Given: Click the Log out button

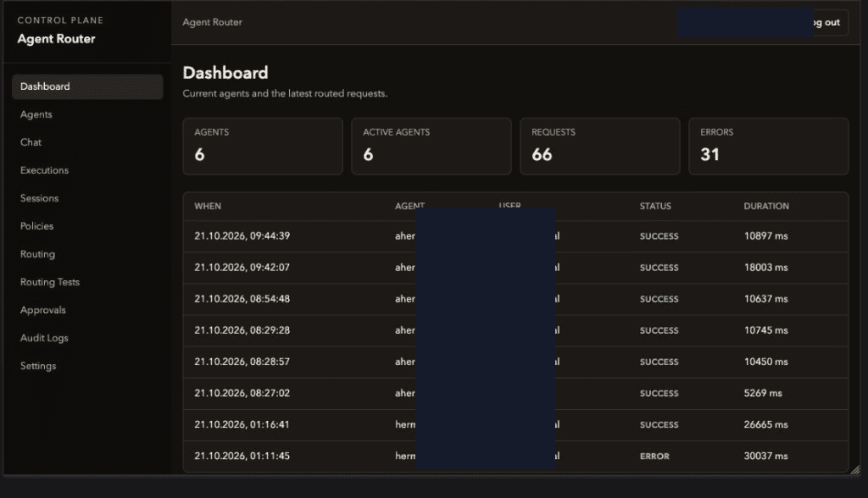Looking at the screenshot, I should [831, 23].
